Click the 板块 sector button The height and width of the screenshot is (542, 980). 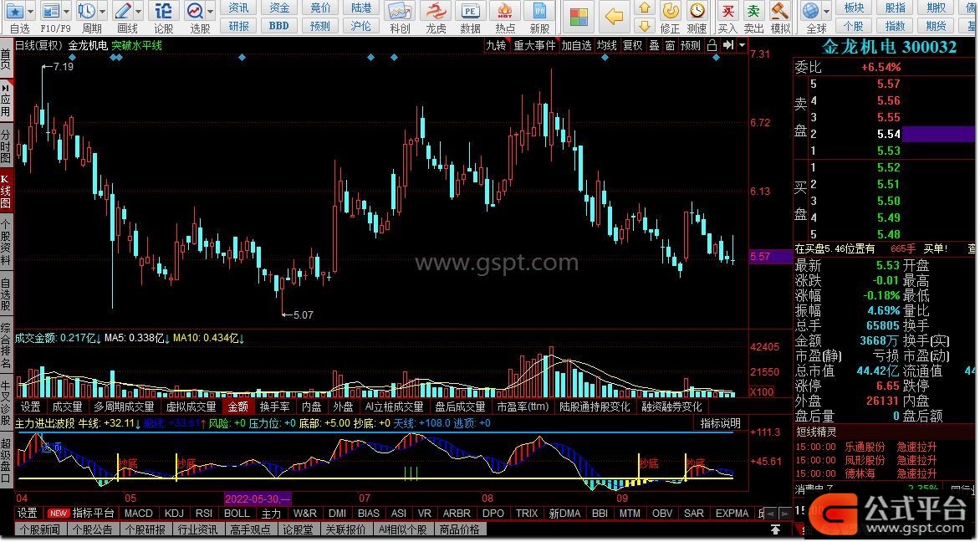854,8
